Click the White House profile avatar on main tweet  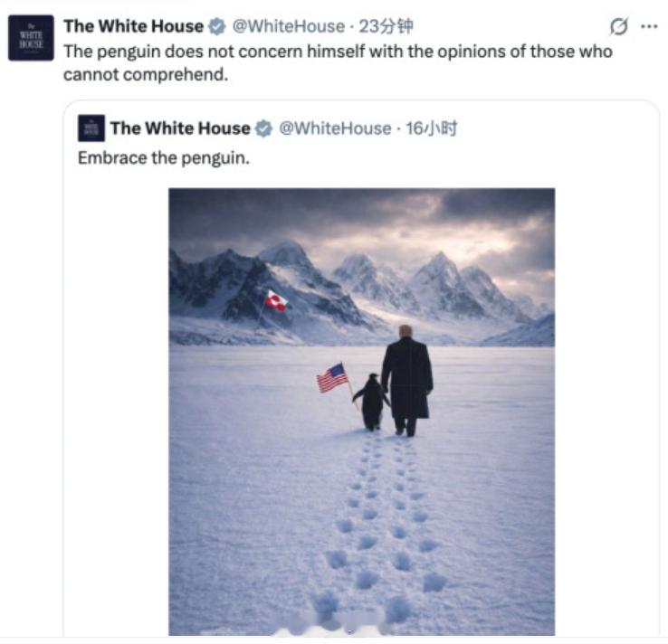point(31,38)
